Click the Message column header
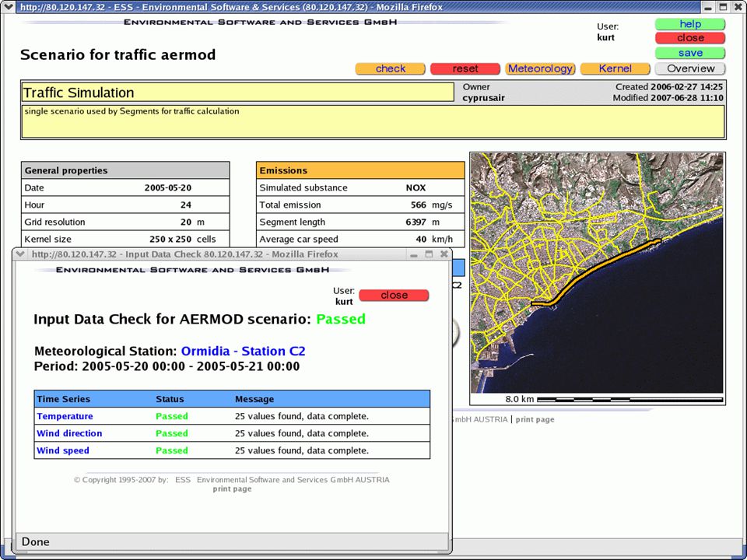The width and height of the screenshot is (747, 560). 254,399
